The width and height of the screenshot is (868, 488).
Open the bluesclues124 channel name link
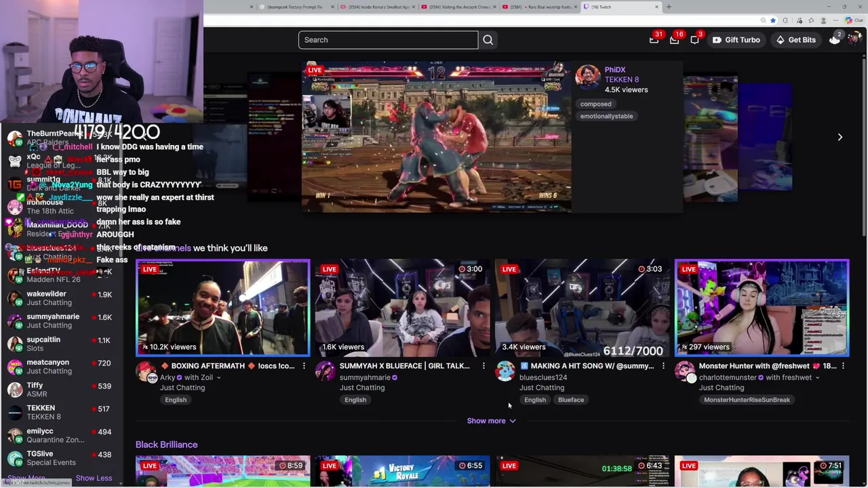pos(542,378)
